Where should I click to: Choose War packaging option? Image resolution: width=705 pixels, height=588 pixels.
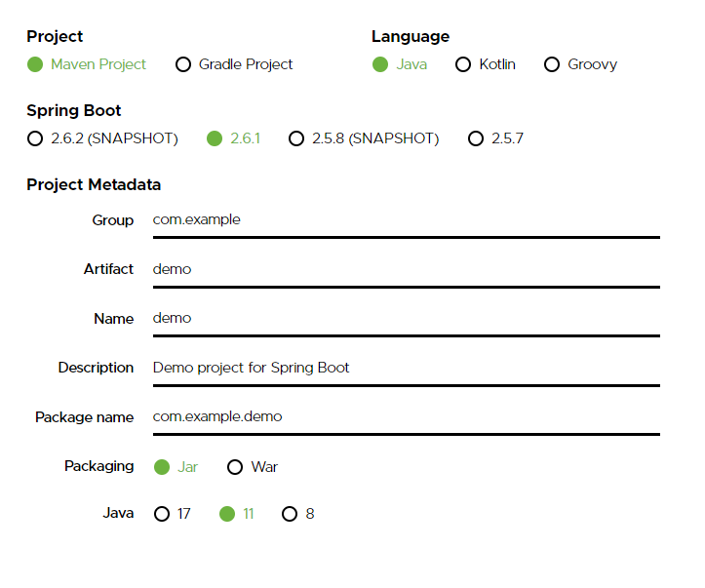(x=235, y=467)
